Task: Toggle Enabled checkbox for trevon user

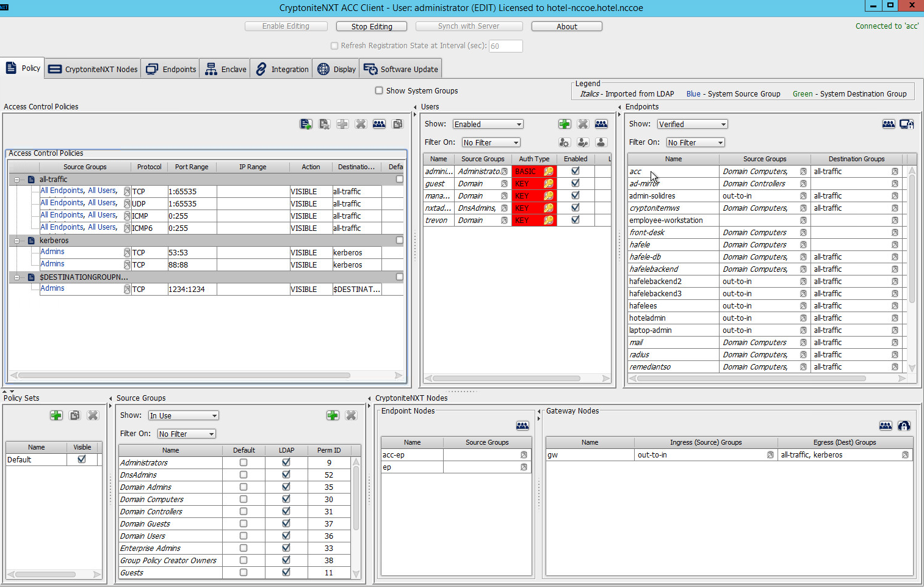Action: 575,220
